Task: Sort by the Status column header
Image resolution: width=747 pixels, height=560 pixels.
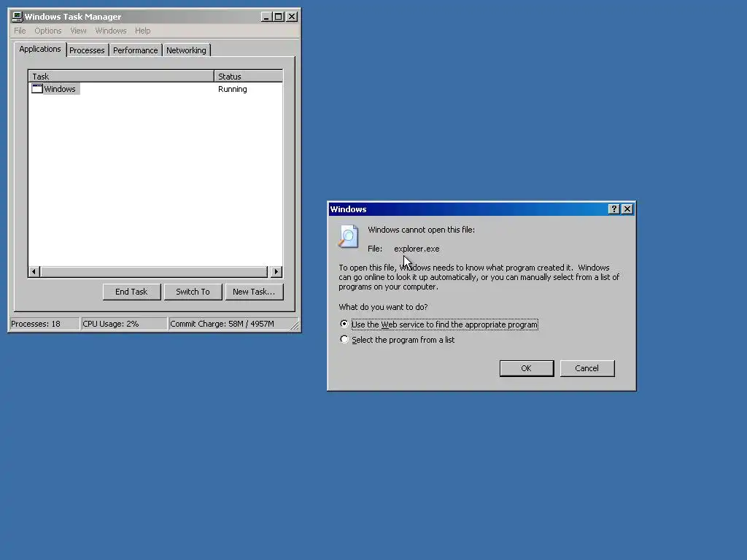Action: click(x=248, y=76)
